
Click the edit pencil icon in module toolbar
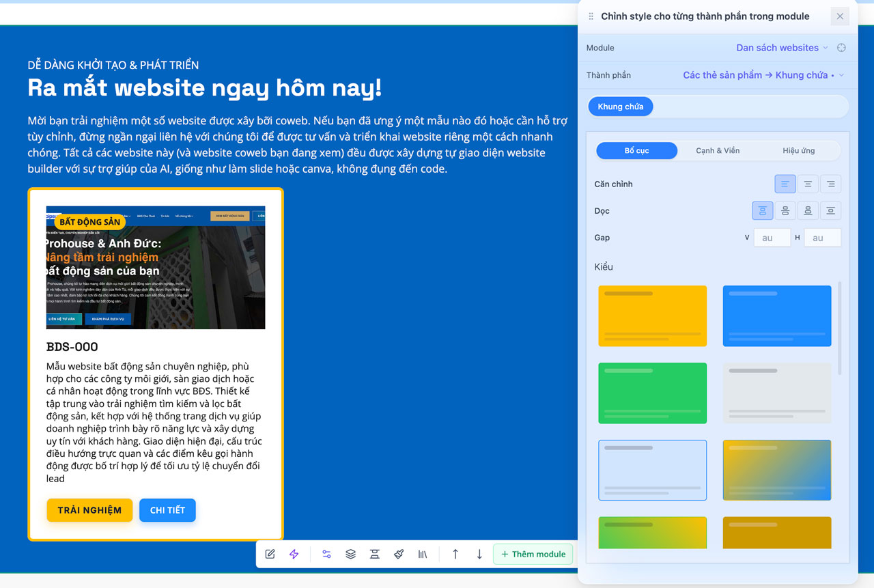270,554
